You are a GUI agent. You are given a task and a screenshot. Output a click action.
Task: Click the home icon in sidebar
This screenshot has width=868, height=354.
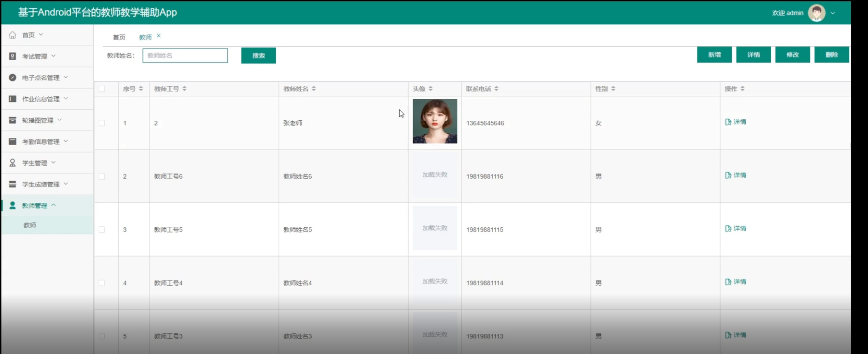[x=12, y=35]
